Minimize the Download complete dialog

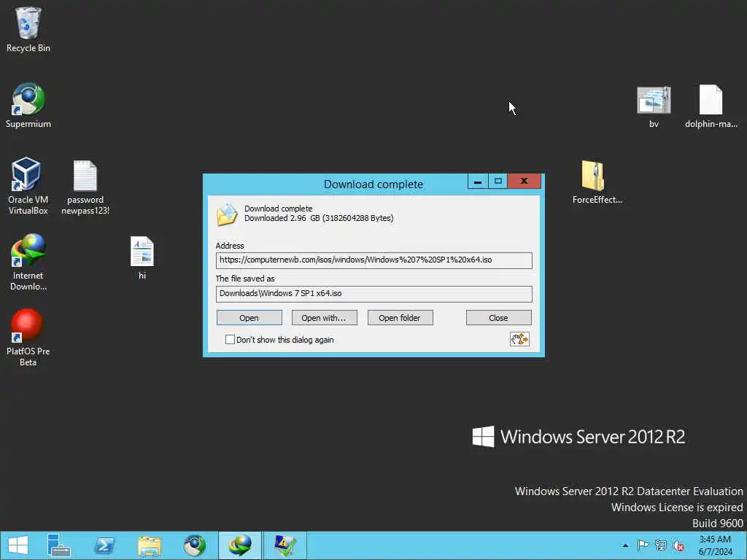pyautogui.click(x=478, y=181)
